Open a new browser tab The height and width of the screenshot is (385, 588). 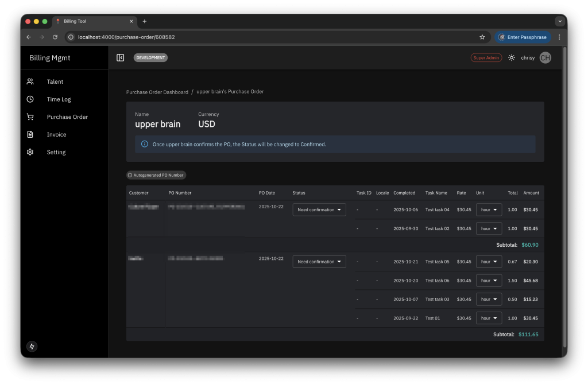coord(145,21)
